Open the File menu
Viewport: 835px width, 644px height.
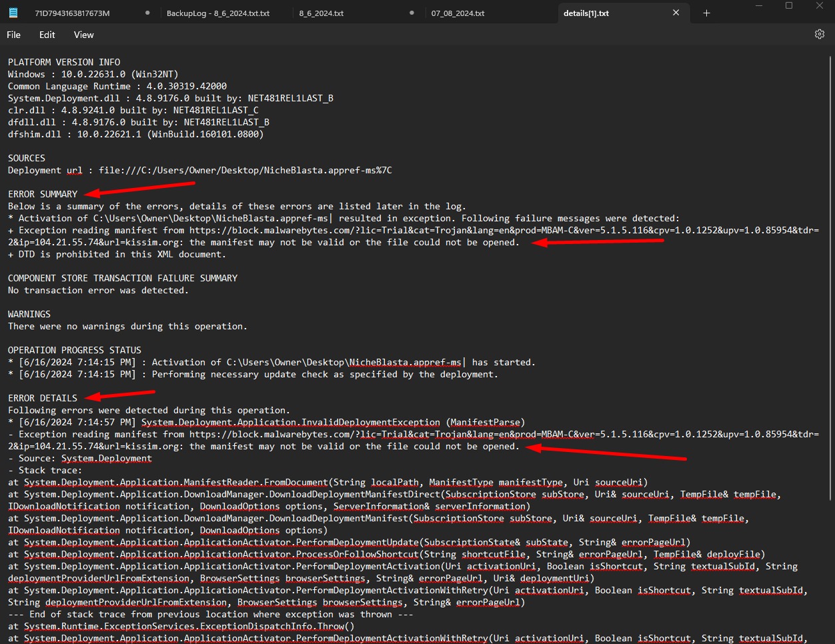[14, 35]
